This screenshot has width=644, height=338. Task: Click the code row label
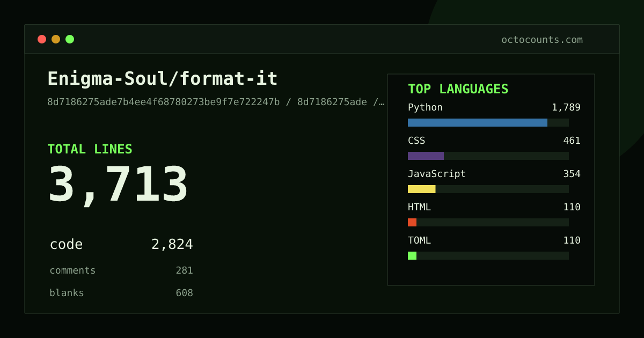click(x=66, y=245)
